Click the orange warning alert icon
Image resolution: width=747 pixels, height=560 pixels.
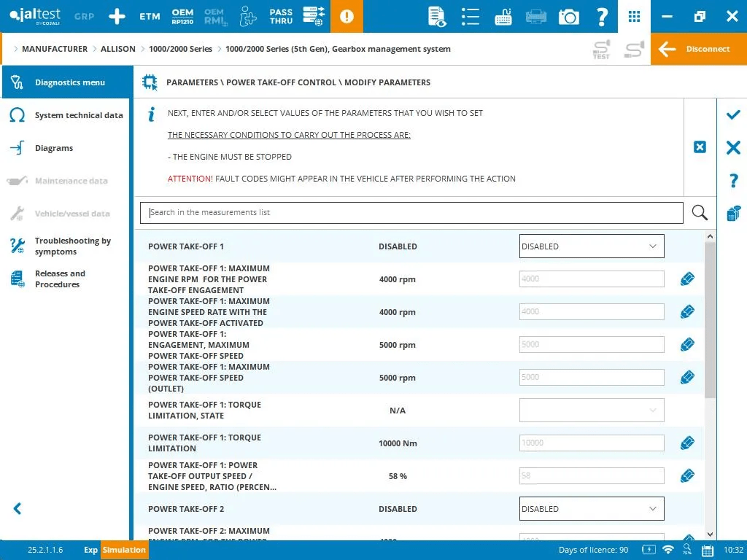click(347, 17)
